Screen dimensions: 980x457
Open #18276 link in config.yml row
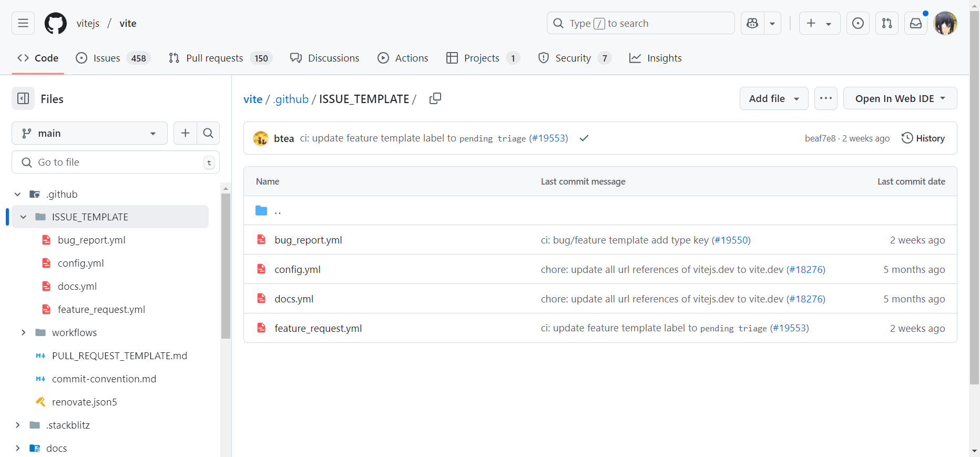pos(806,269)
